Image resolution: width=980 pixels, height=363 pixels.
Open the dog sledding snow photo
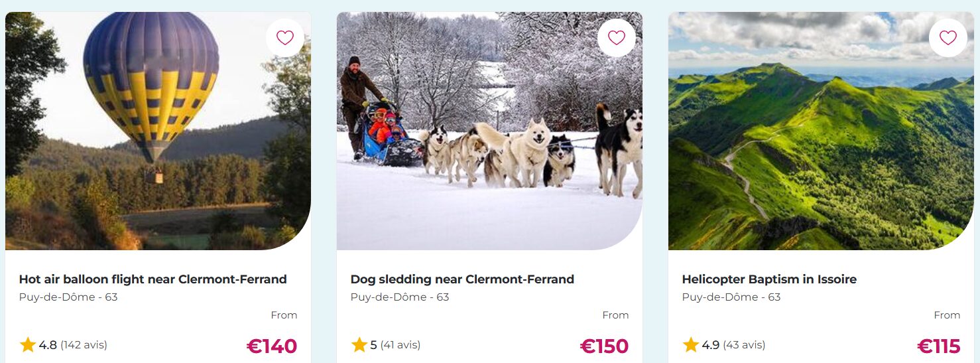(x=489, y=131)
